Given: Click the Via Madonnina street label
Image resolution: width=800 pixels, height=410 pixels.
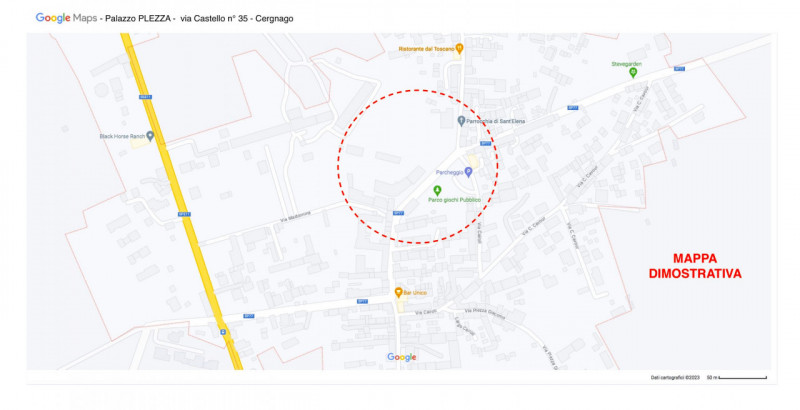Looking at the screenshot, I should 295,217.
